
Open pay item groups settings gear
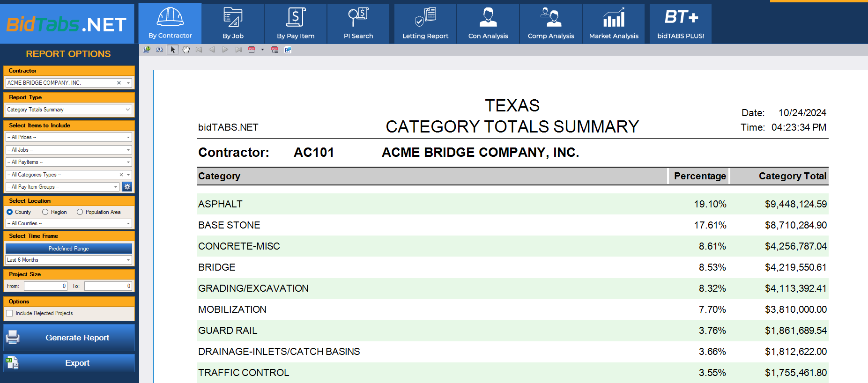point(127,187)
